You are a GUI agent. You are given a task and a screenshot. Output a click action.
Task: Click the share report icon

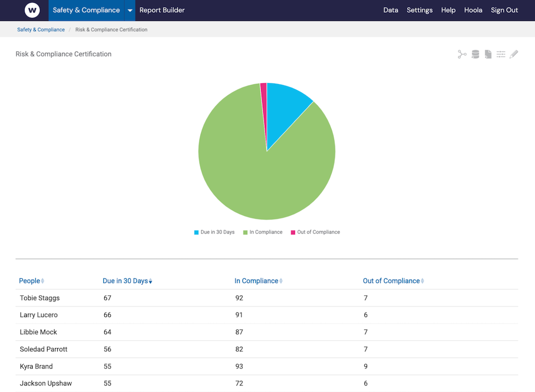pos(462,53)
